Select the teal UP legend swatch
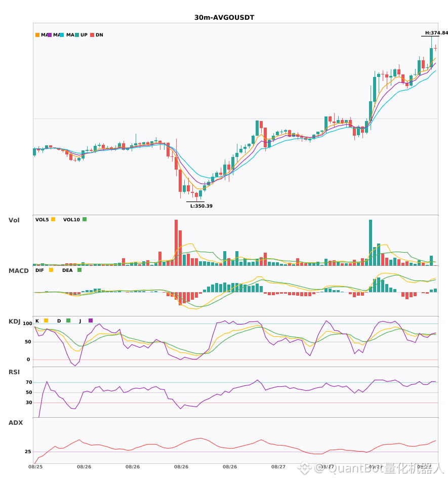 click(x=77, y=35)
